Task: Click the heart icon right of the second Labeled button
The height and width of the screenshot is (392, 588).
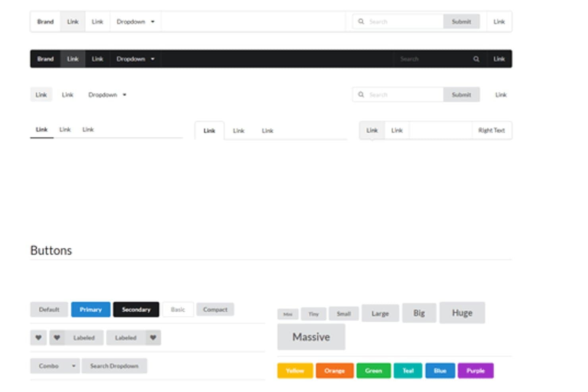Action: click(153, 338)
